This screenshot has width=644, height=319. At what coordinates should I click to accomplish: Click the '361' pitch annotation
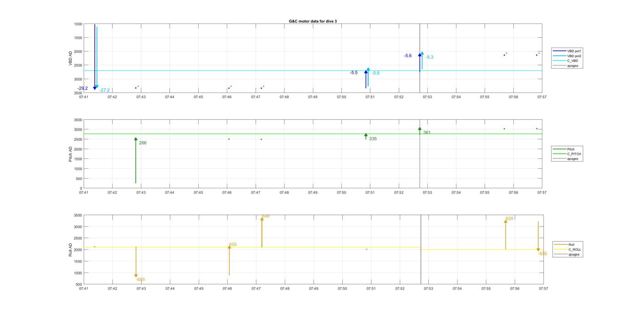tap(427, 133)
